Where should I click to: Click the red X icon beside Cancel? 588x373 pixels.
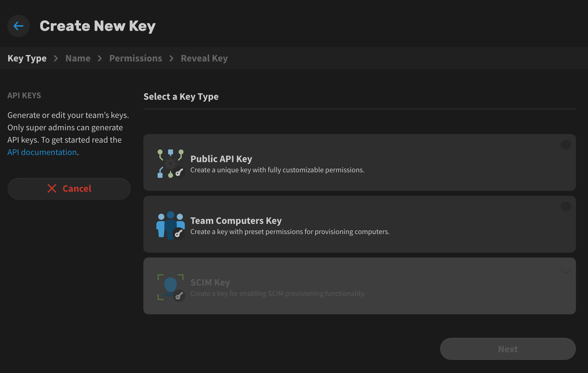click(x=52, y=188)
